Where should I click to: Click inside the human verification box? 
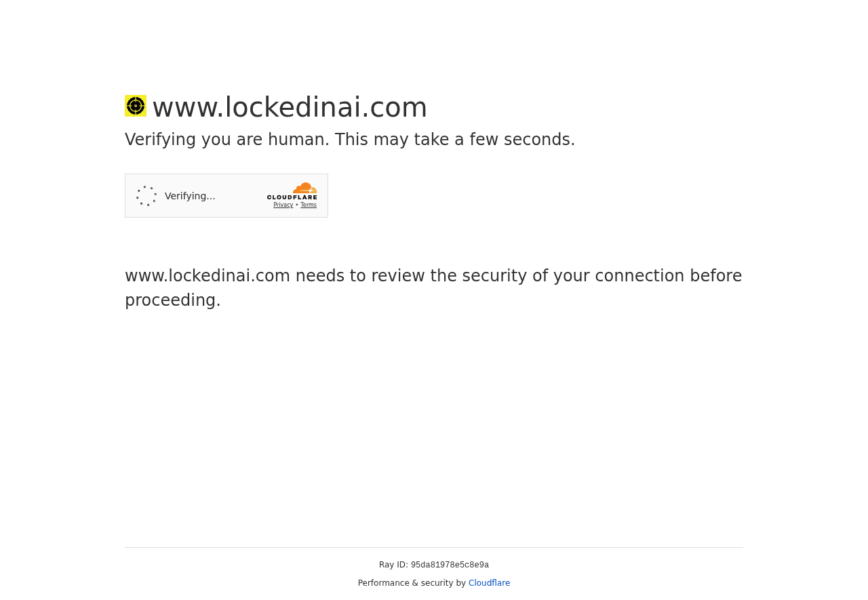click(226, 195)
